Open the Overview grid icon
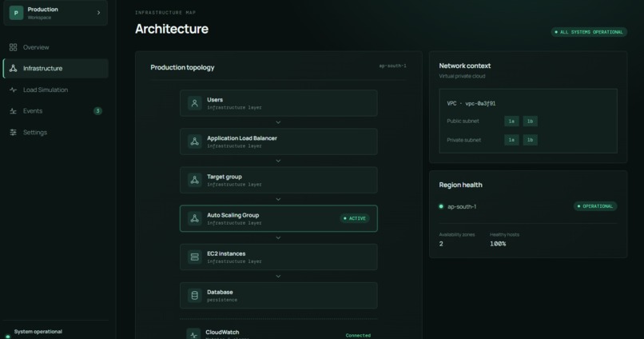The image size is (644, 339). [x=13, y=47]
